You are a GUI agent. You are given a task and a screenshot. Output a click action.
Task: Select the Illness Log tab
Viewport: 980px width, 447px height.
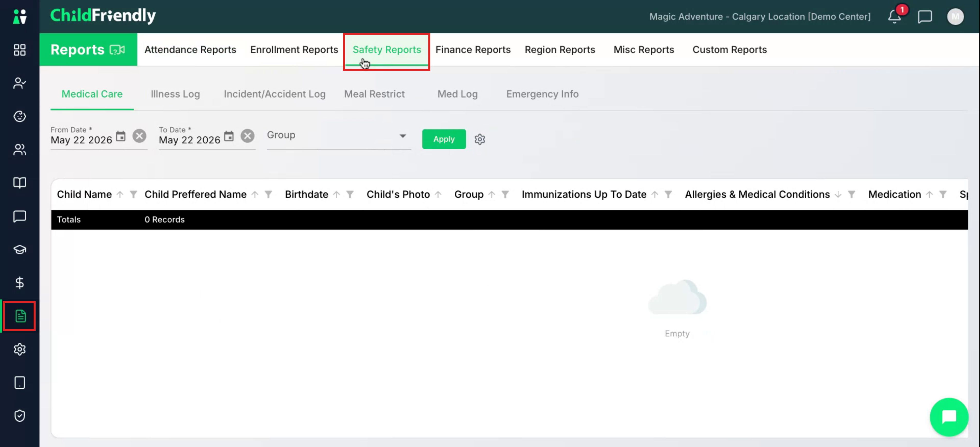coord(175,94)
